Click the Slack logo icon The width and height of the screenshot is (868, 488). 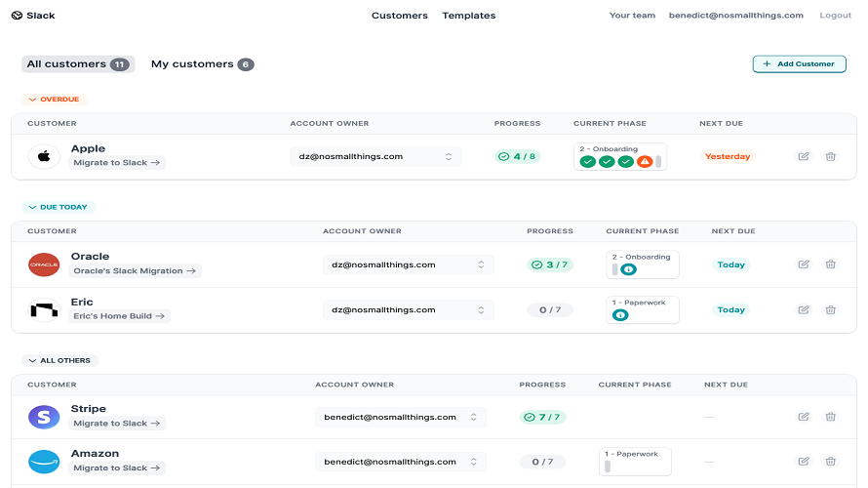18,16
